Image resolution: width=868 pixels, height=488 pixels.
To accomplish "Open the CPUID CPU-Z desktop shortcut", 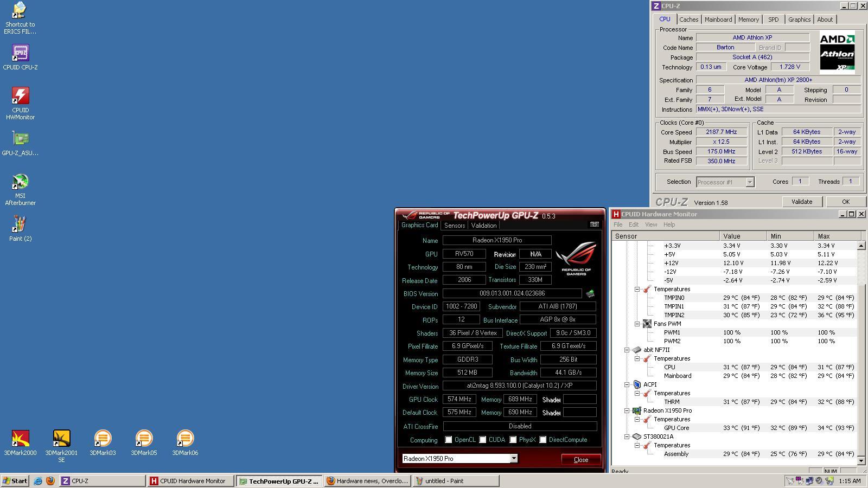I will coord(20,57).
